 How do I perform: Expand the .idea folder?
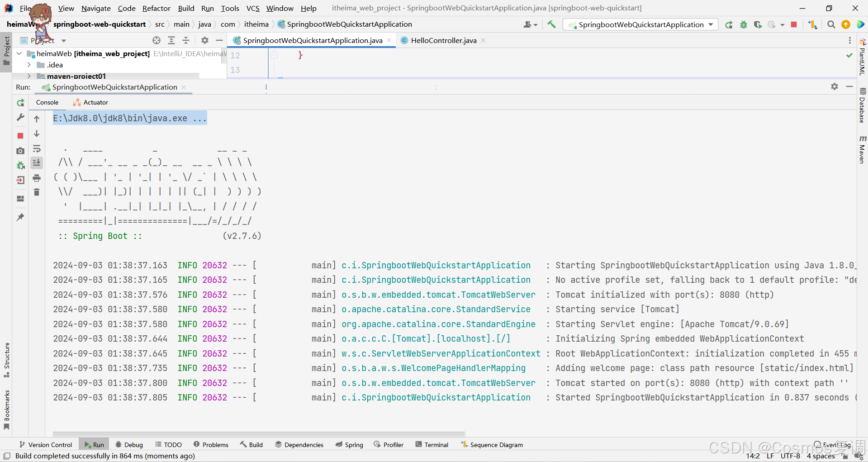(29, 65)
